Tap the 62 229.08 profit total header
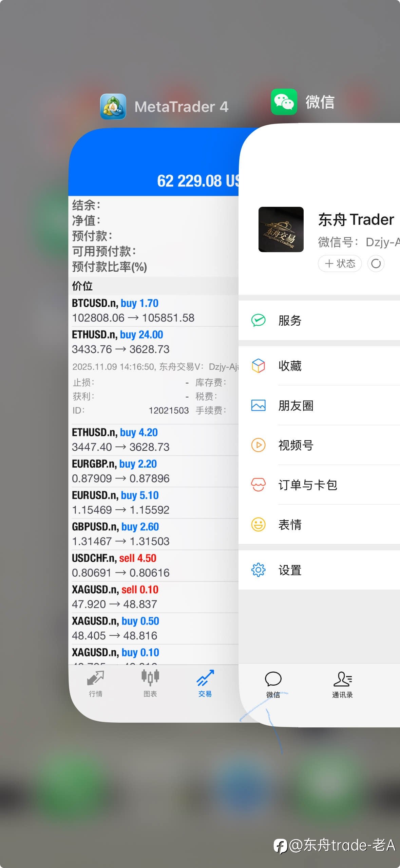400x868 pixels. click(198, 181)
